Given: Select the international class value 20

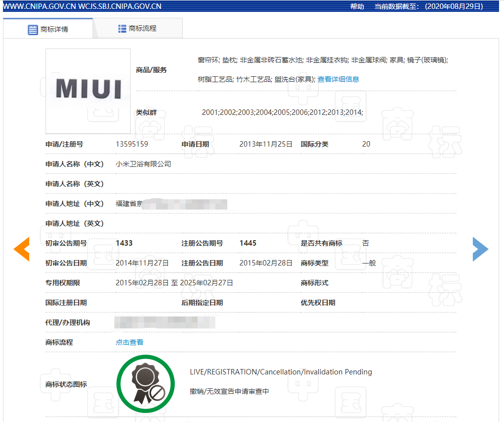Looking at the screenshot, I should click(366, 144).
